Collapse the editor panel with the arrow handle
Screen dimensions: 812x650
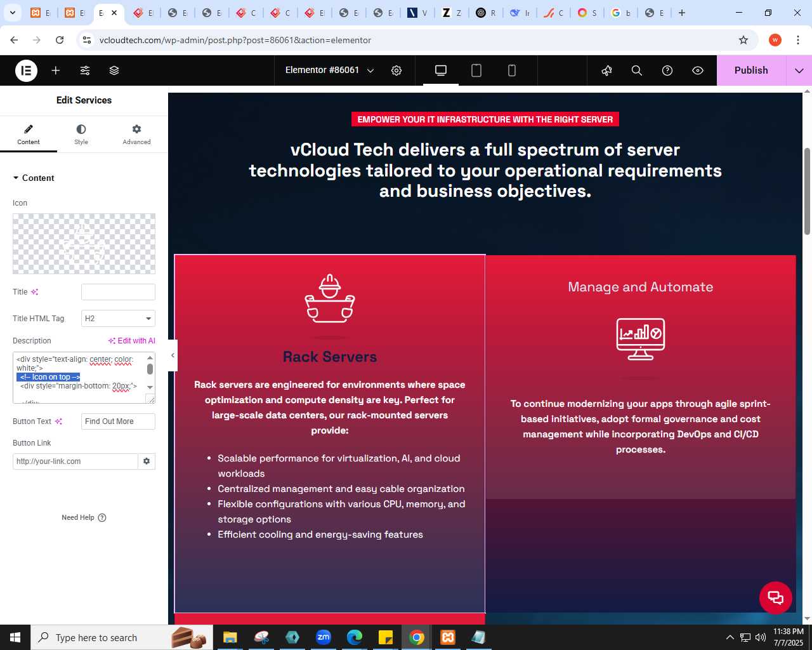click(x=173, y=355)
